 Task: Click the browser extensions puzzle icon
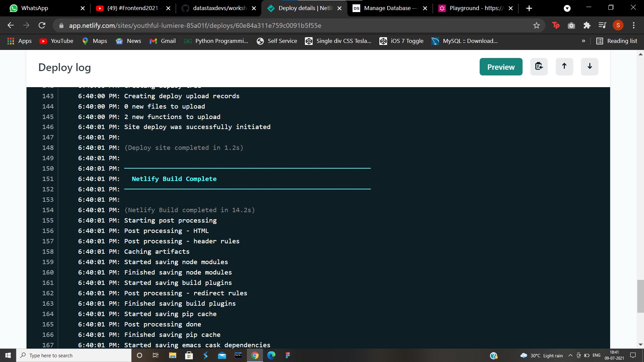[587, 25]
